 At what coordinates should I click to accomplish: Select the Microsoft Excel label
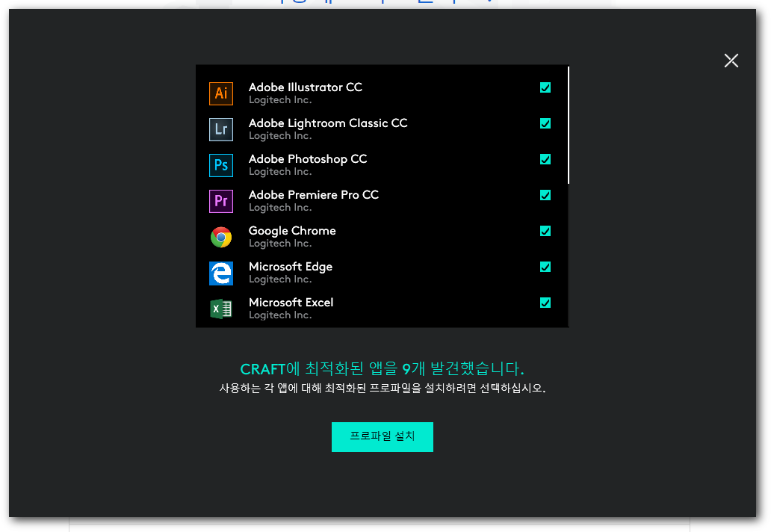tap(291, 303)
